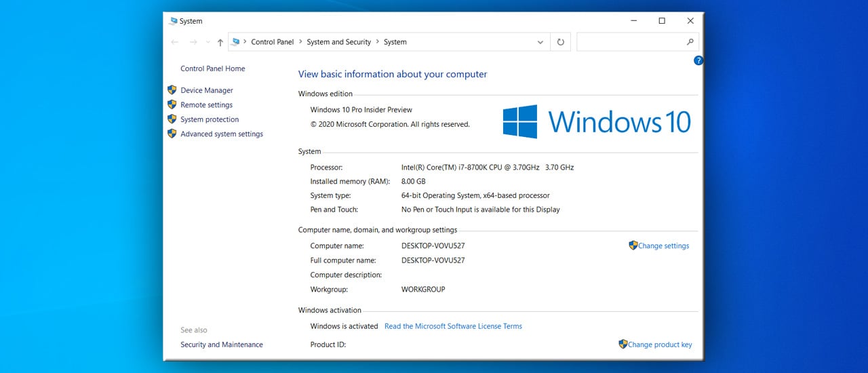Click Change settings link
The width and height of the screenshot is (868, 373).
tap(663, 246)
